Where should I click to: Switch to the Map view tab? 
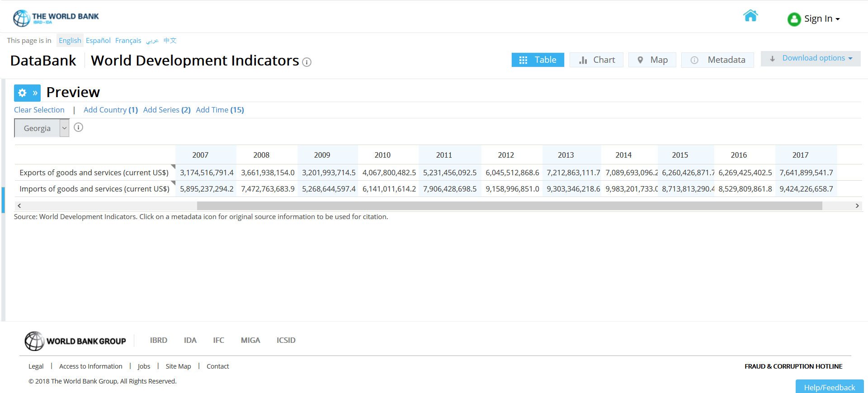(x=652, y=60)
